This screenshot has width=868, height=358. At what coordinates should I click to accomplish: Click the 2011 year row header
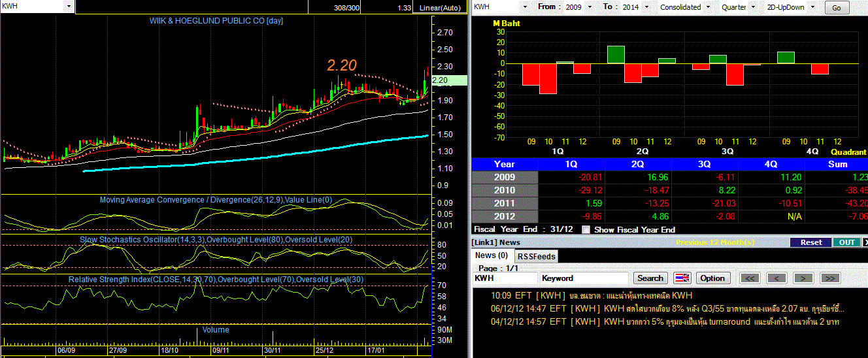(505, 203)
